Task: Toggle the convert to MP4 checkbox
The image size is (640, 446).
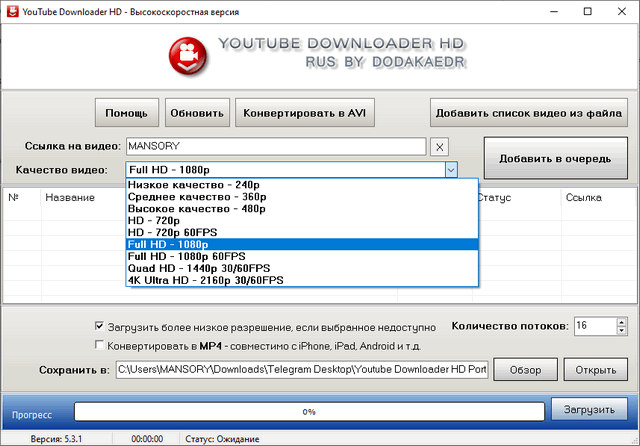Action: (98, 345)
